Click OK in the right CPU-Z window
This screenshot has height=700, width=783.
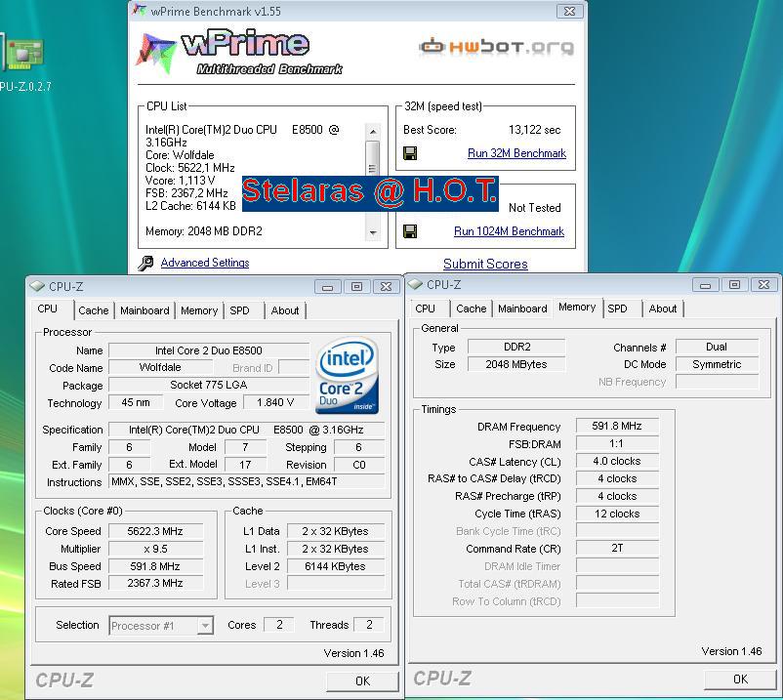coord(741,679)
